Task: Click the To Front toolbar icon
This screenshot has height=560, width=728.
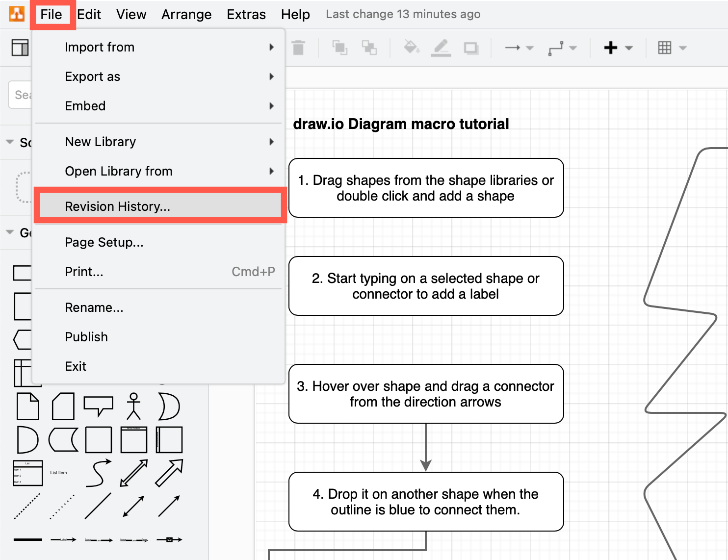Action: pyautogui.click(x=340, y=48)
